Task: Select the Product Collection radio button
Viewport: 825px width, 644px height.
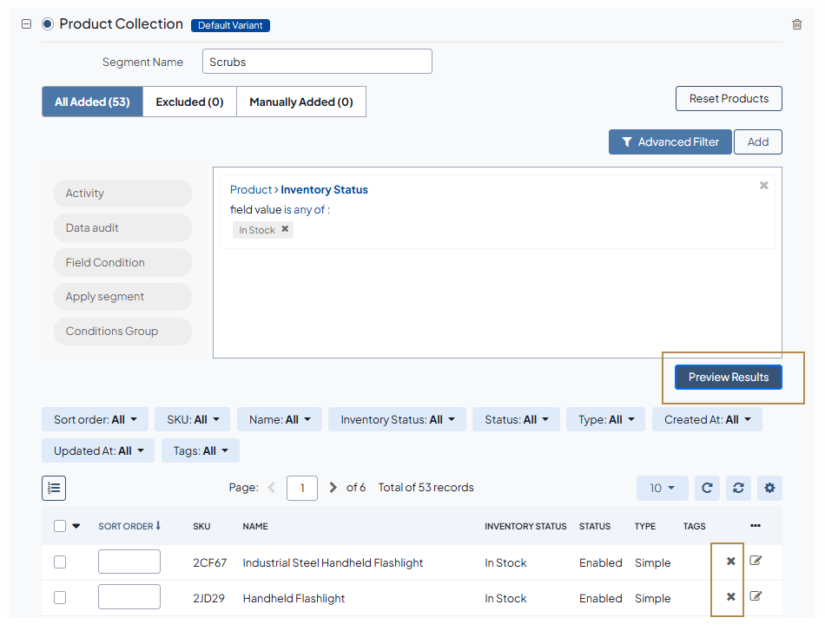Action: [47, 24]
